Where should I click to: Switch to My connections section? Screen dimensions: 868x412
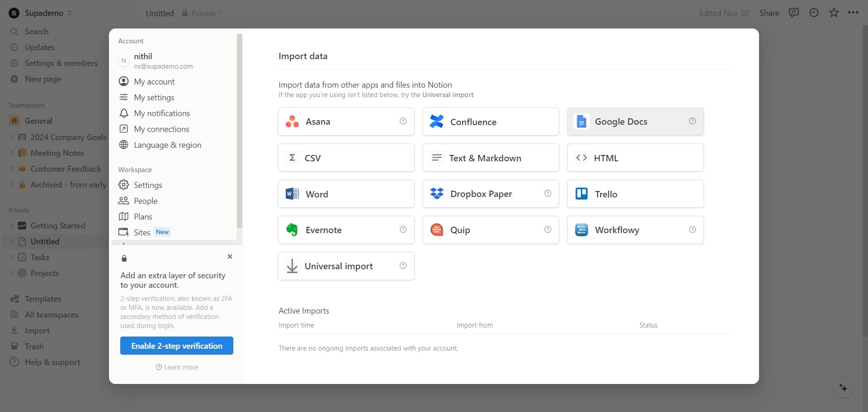[161, 129]
